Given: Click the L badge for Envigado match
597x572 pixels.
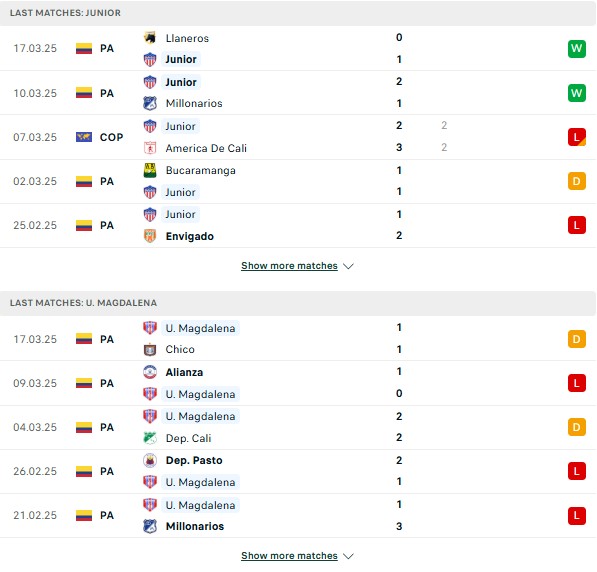Looking at the screenshot, I should (x=576, y=225).
